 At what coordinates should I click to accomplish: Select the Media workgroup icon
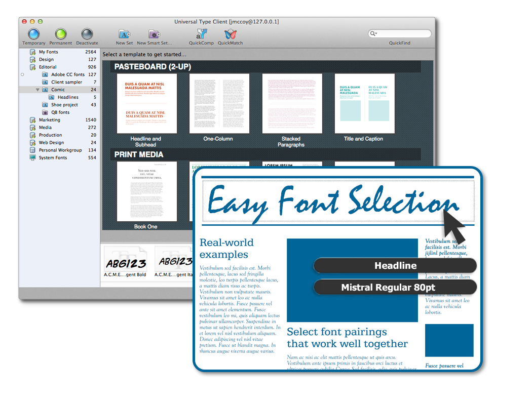coord(32,128)
